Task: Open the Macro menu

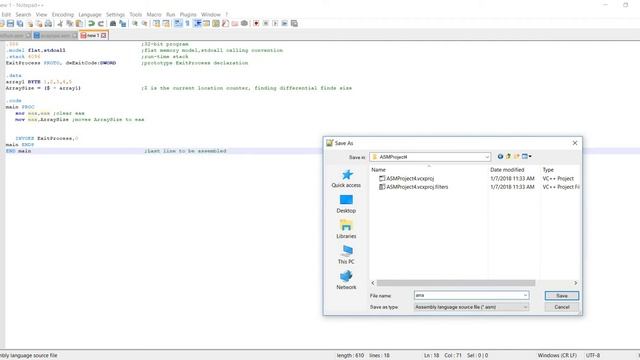Action: click(x=154, y=15)
